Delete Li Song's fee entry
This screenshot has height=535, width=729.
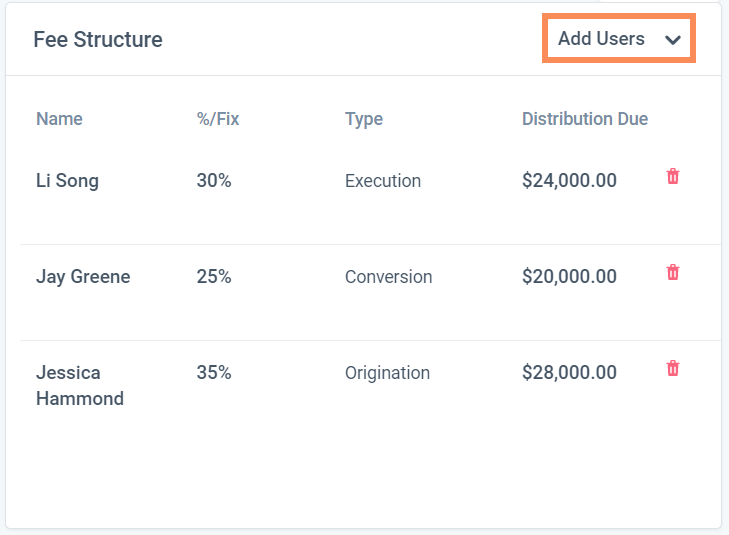(673, 177)
